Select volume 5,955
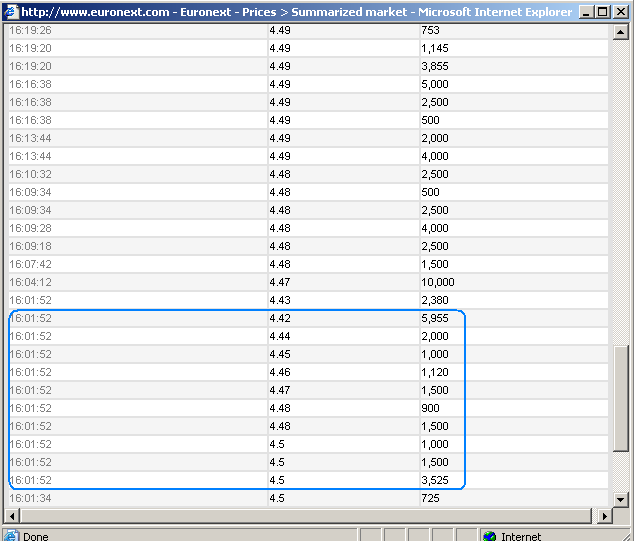This screenshot has height=543, width=634. (435, 318)
